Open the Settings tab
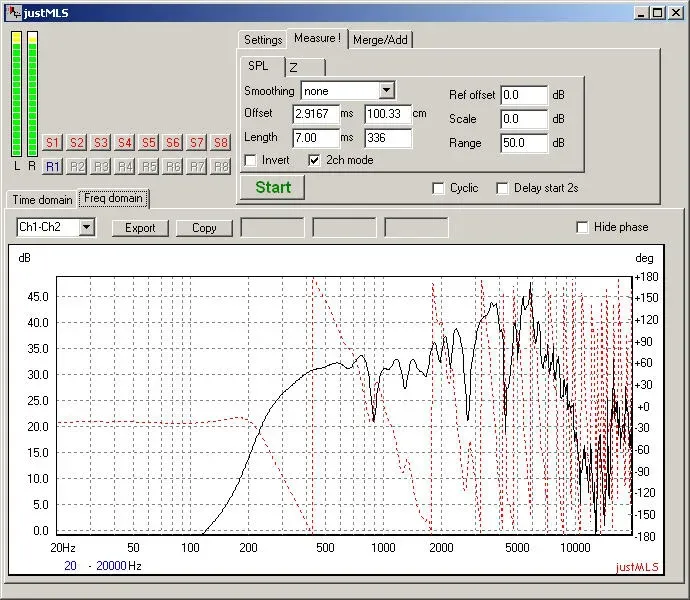This screenshot has height=600, width=690. tap(263, 40)
